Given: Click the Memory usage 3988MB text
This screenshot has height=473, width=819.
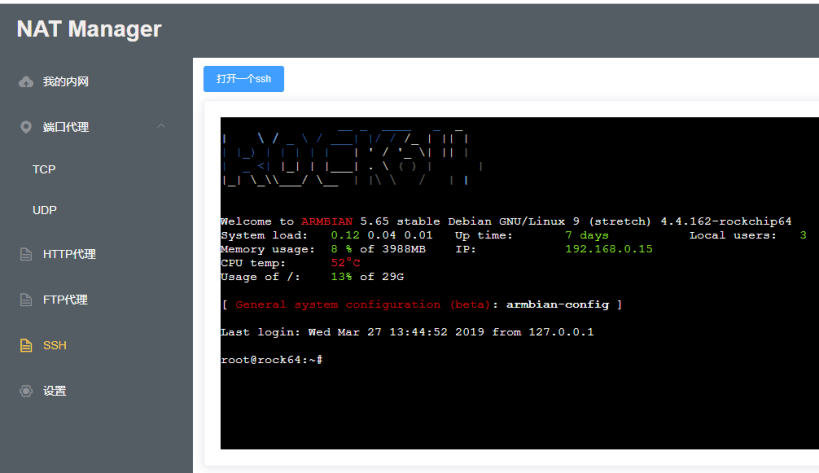Looking at the screenshot, I should pos(404,249).
